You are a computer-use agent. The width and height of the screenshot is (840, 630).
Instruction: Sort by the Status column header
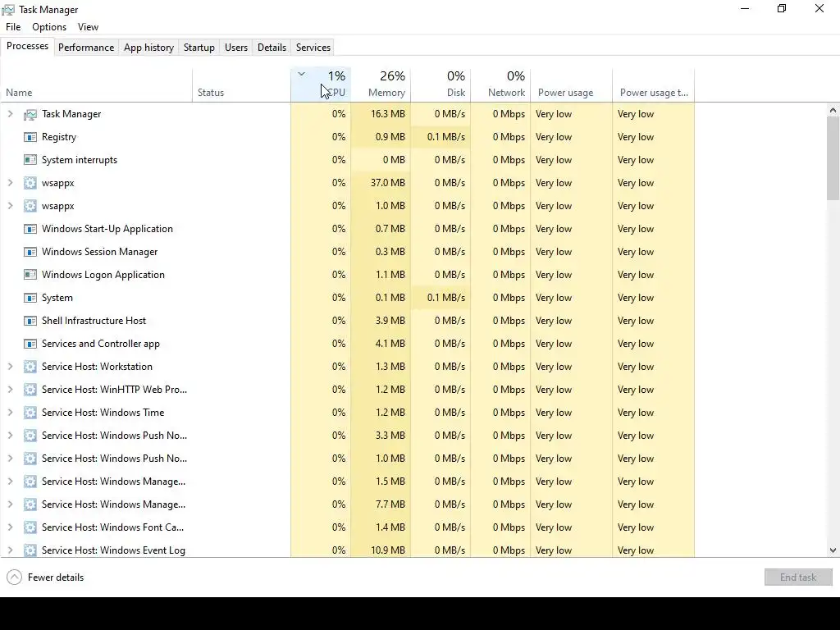tap(242, 85)
